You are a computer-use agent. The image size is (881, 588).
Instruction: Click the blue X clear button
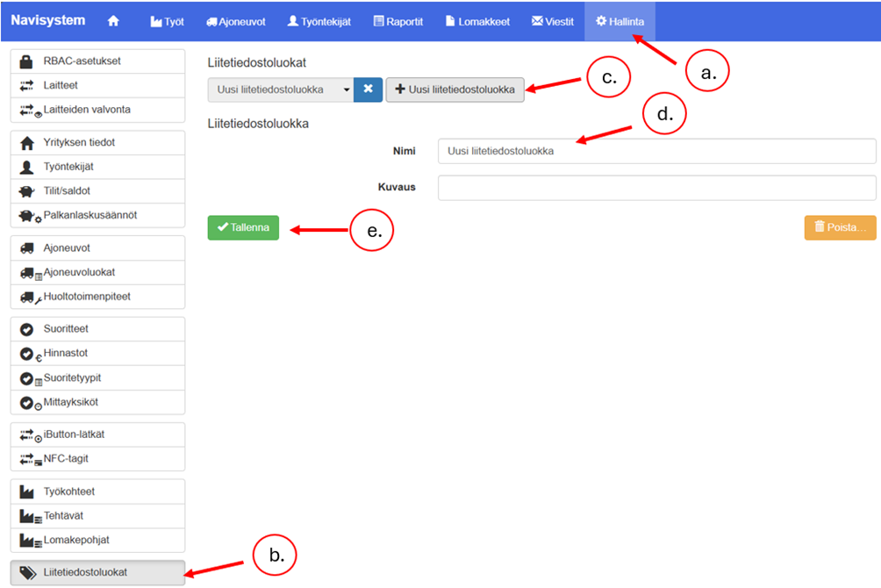tap(369, 90)
